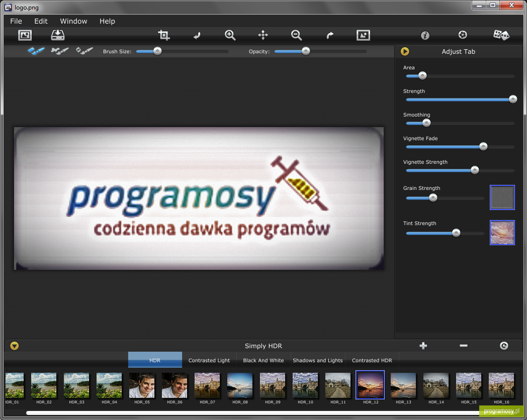Viewport: 527px width, 420px height.
Task: Apply the HDR_08 preset thumbnail
Action: tap(240, 385)
